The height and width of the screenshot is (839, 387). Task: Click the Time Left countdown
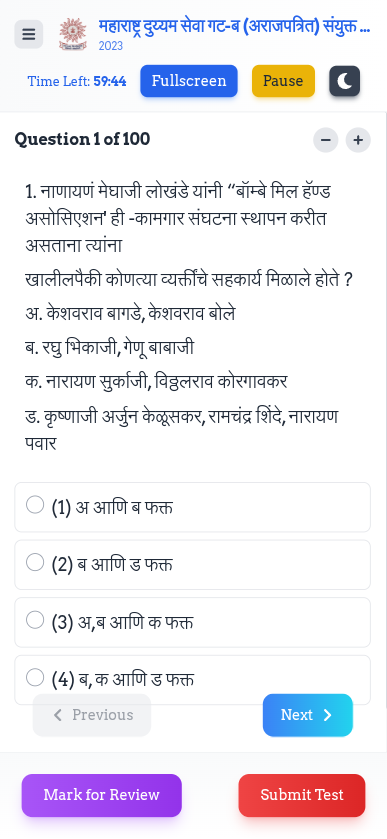pyautogui.click(x=77, y=81)
